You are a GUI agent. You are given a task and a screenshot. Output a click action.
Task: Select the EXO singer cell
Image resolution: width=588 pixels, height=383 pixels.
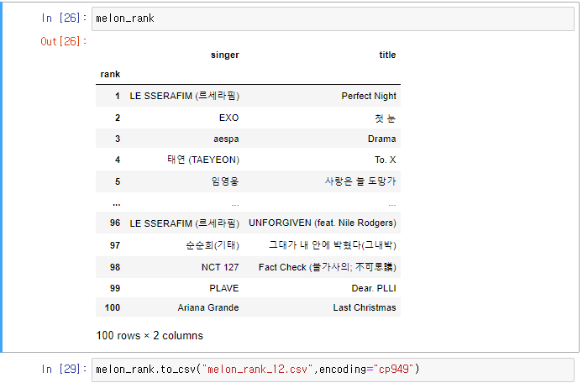pyautogui.click(x=228, y=118)
